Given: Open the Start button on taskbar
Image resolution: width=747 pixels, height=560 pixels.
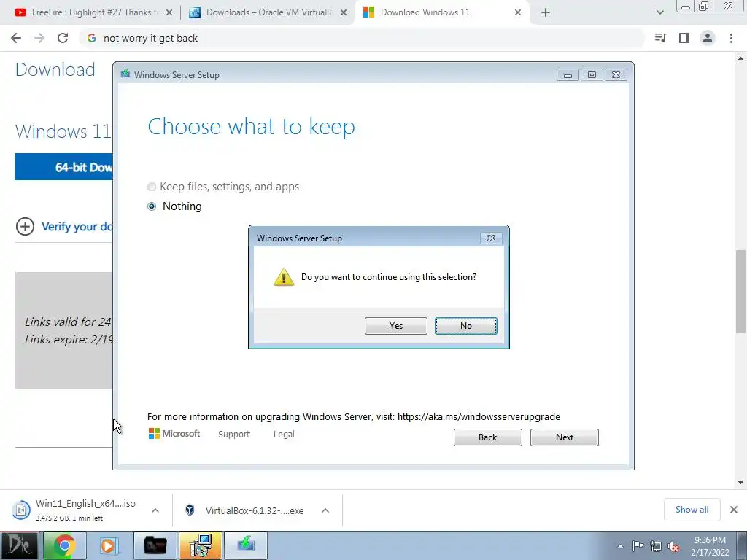Looking at the screenshot, I should click(19, 545).
